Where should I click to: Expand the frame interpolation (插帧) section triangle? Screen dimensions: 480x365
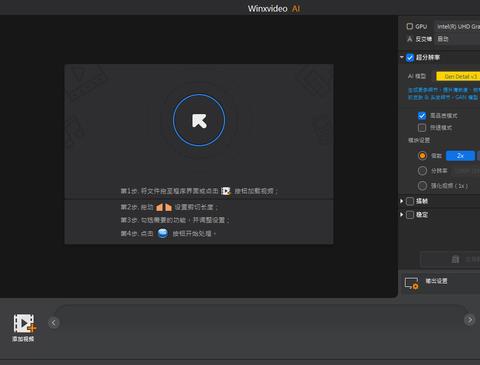[x=402, y=201]
